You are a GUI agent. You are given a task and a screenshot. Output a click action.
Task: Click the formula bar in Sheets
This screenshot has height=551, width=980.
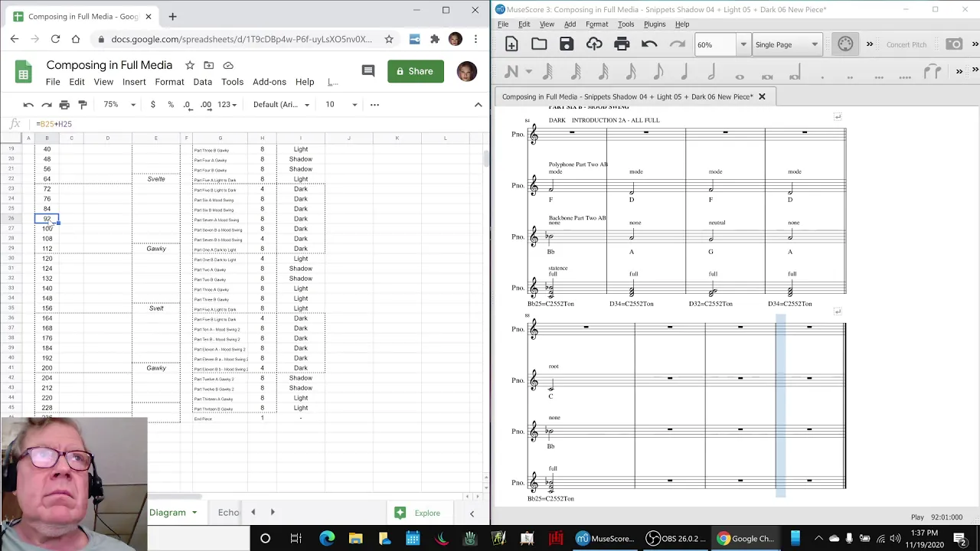click(x=260, y=123)
